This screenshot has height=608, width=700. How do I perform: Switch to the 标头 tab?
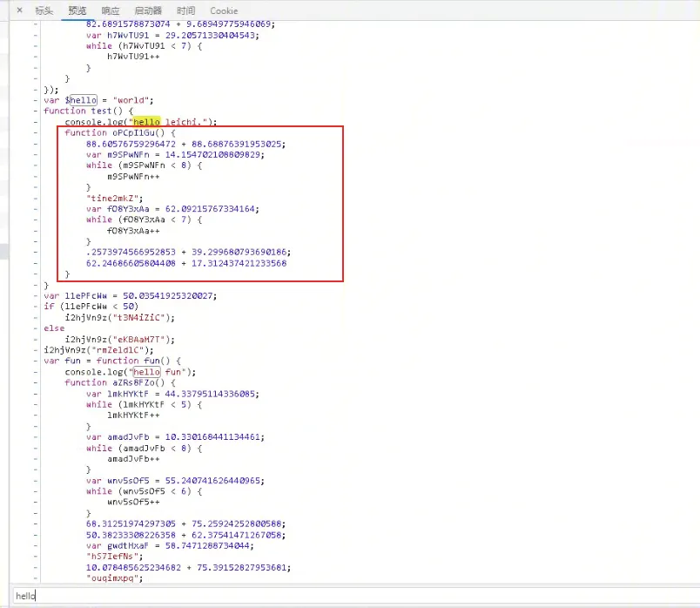(x=44, y=10)
